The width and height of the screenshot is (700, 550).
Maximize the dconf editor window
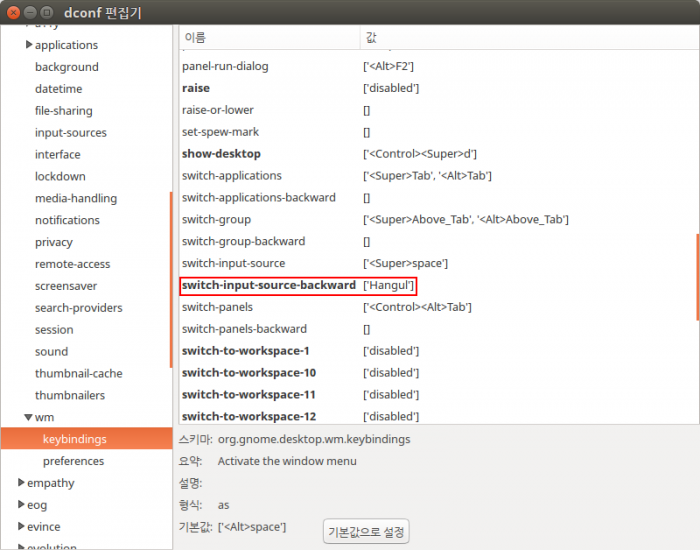(46, 12)
